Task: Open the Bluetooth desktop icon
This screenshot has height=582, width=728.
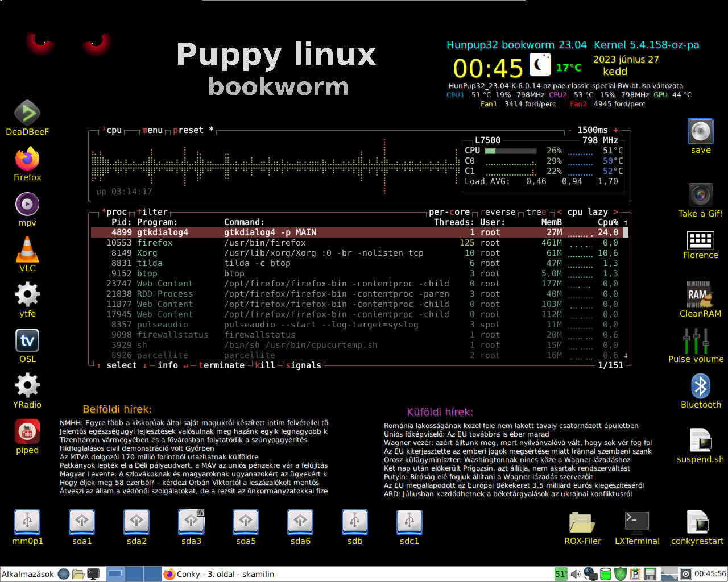Action: 701,386
